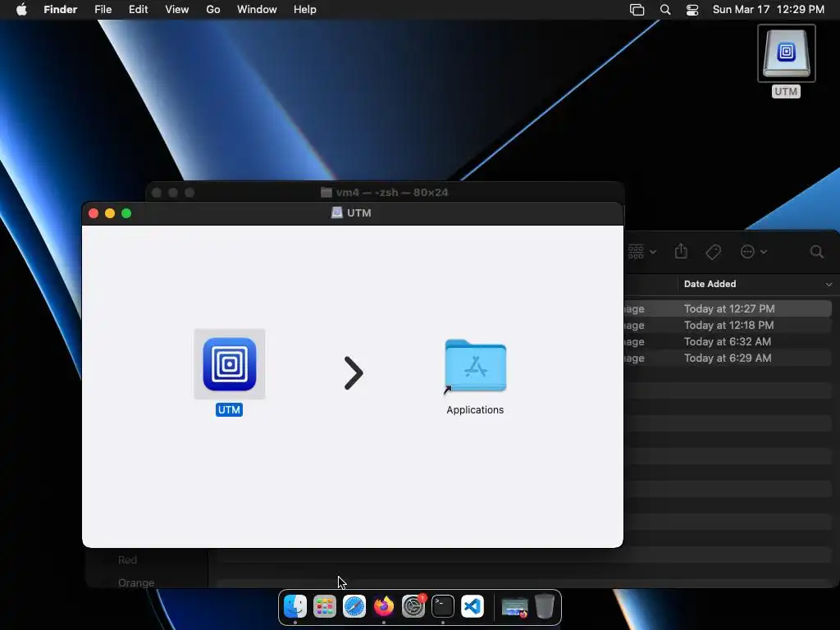Select the UTM app icon in window
This screenshot has height=630, width=840.
click(230, 364)
